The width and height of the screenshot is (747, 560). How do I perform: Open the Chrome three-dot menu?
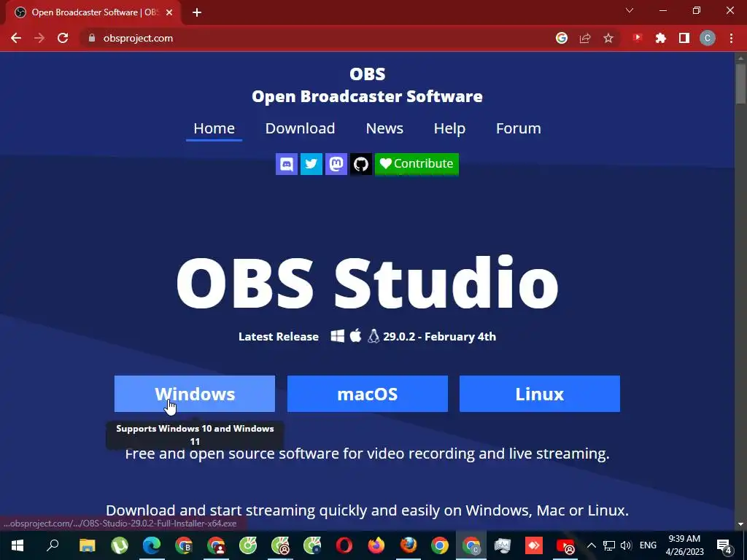pyautogui.click(x=731, y=38)
